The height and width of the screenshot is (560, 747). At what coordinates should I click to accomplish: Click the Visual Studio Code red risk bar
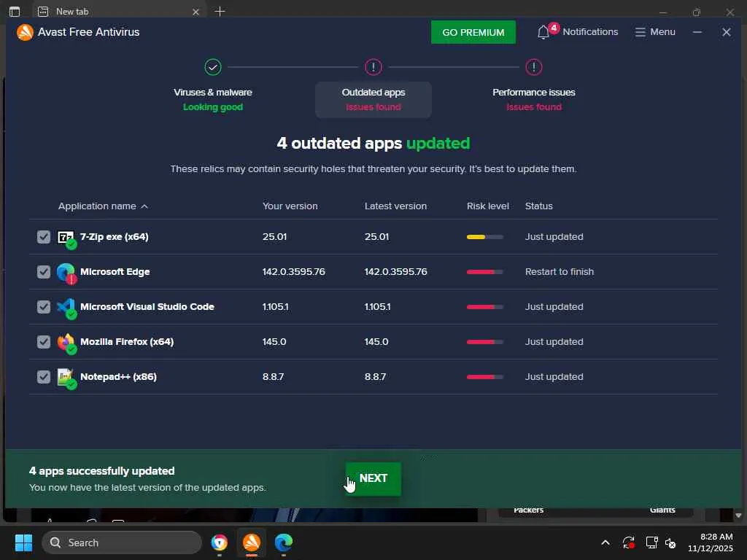pos(484,307)
